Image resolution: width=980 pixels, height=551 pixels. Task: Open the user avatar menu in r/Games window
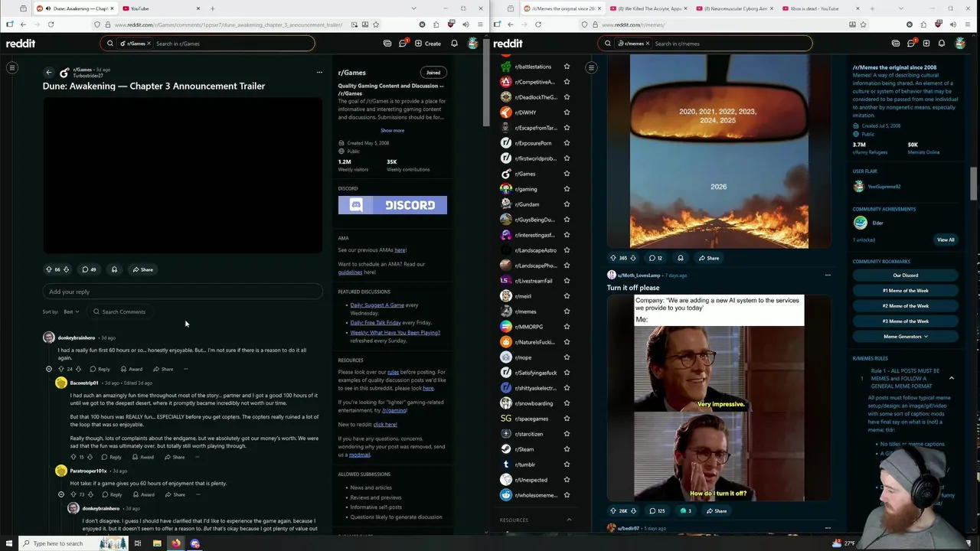coord(473,44)
